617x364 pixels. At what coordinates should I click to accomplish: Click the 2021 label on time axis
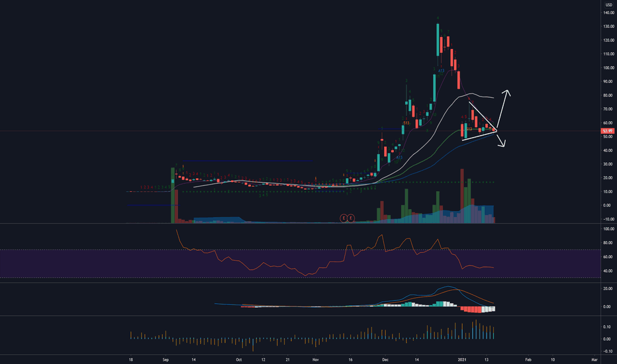click(x=462, y=359)
